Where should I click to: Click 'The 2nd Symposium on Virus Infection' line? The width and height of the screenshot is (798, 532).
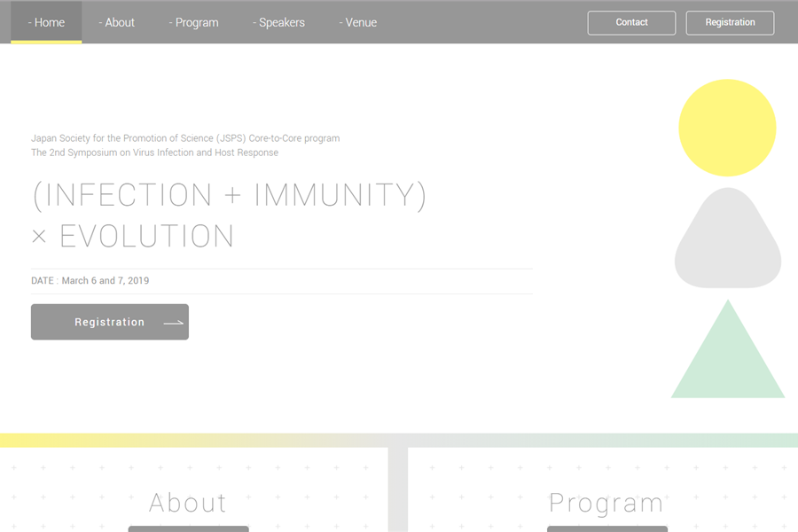click(154, 153)
